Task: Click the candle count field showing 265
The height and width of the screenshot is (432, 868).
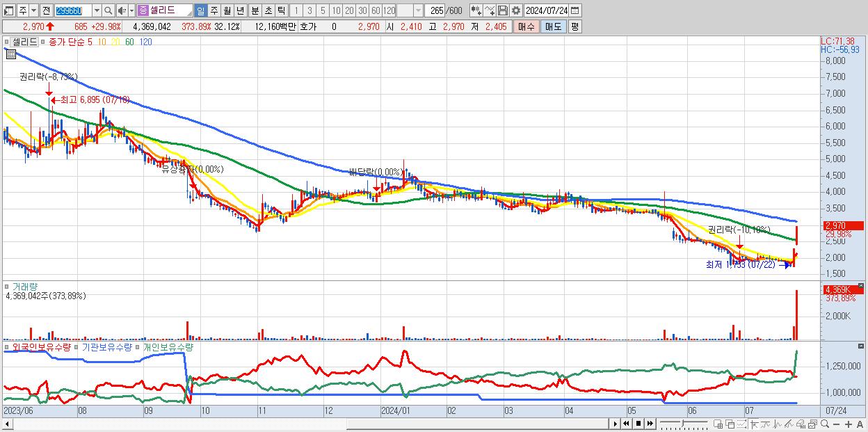Action: click(436, 10)
